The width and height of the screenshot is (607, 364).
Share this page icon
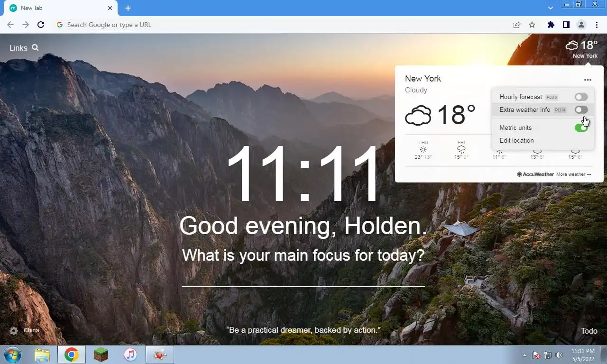pyautogui.click(x=517, y=25)
